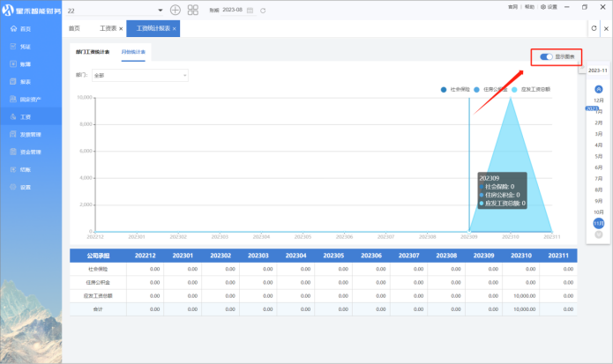
Task: Open the 凭证 module in sidebar
Action: [x=25, y=47]
